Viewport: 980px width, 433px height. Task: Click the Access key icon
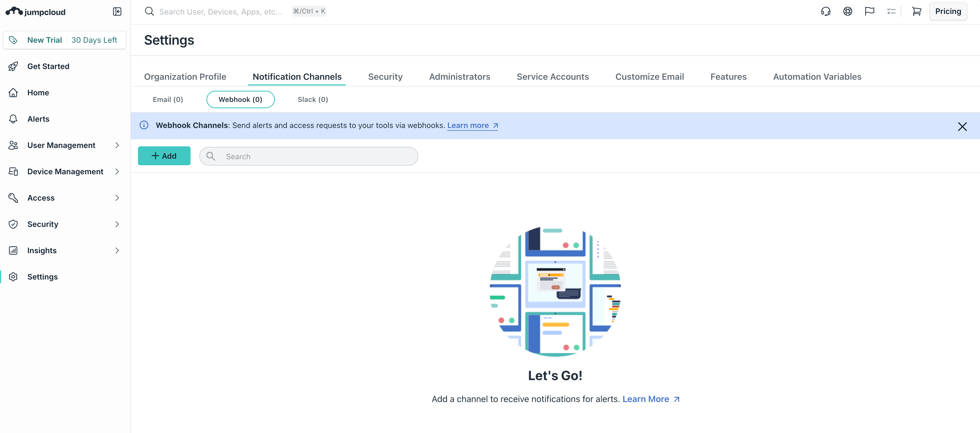(x=13, y=198)
